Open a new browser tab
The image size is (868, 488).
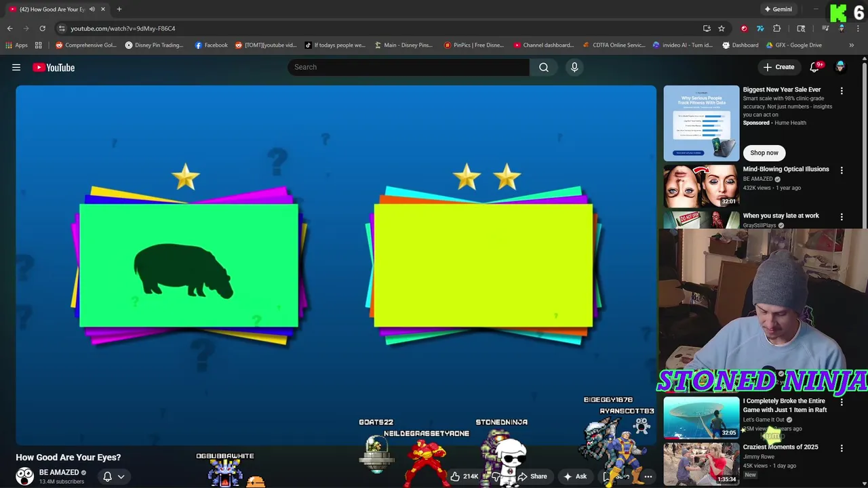pyautogui.click(x=119, y=9)
